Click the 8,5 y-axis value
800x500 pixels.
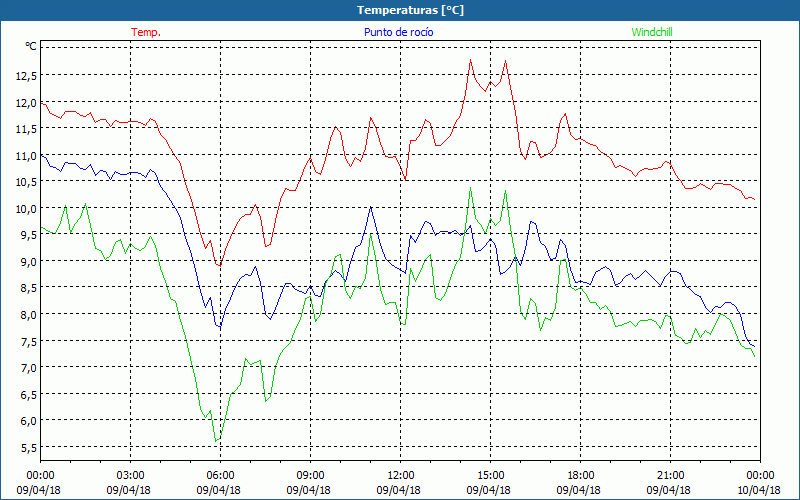(29, 288)
